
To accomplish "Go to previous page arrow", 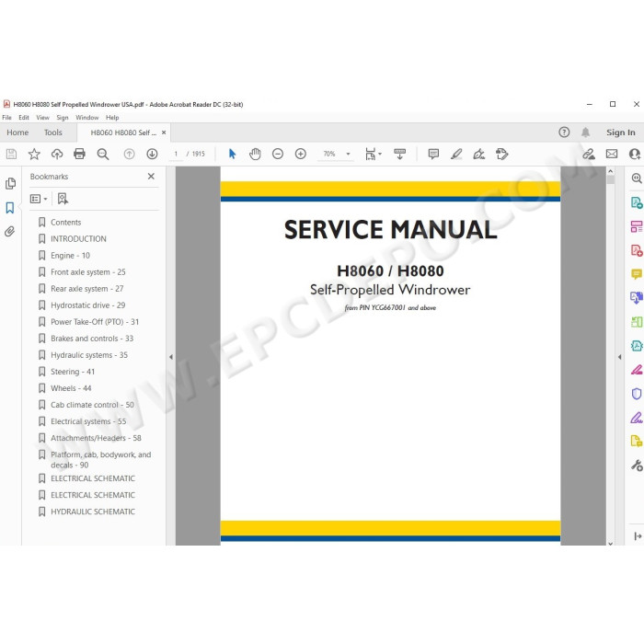I will coord(129,154).
